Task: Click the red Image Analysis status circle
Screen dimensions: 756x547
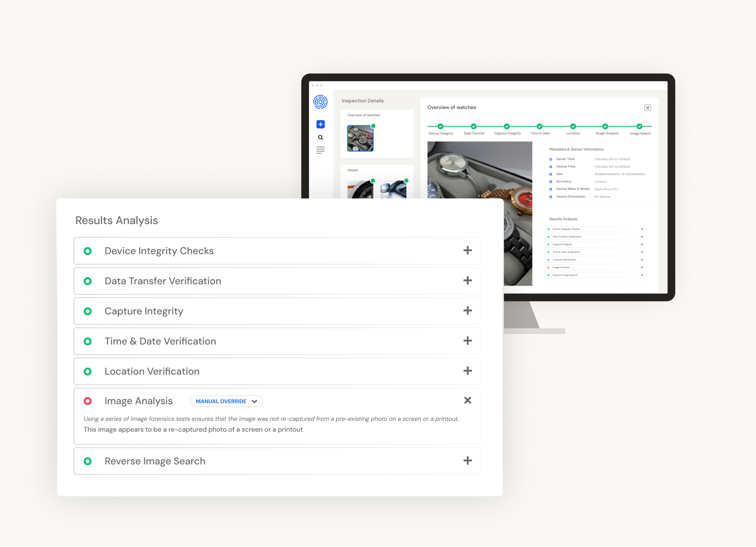Action: (88, 401)
